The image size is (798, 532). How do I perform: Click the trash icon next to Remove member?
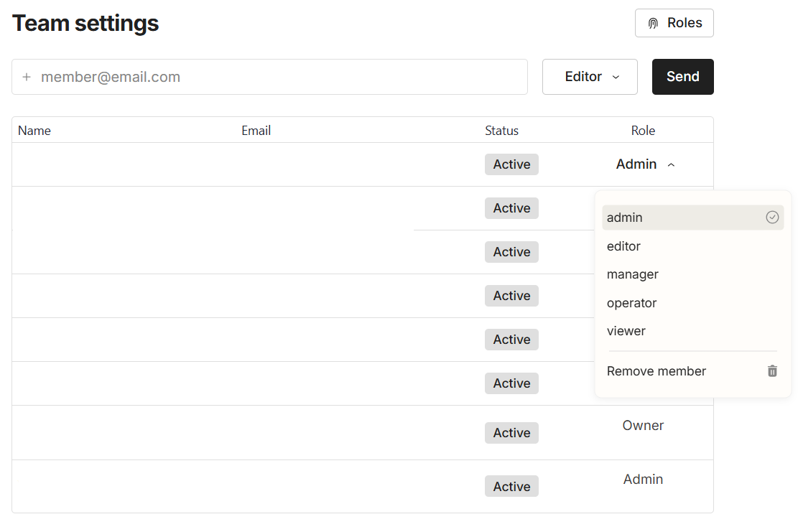coord(772,371)
